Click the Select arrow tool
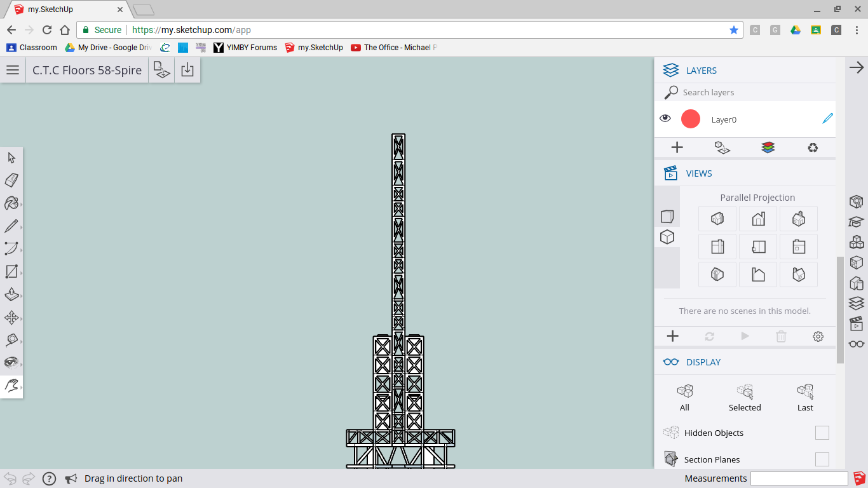The width and height of the screenshot is (868, 488). [x=11, y=158]
